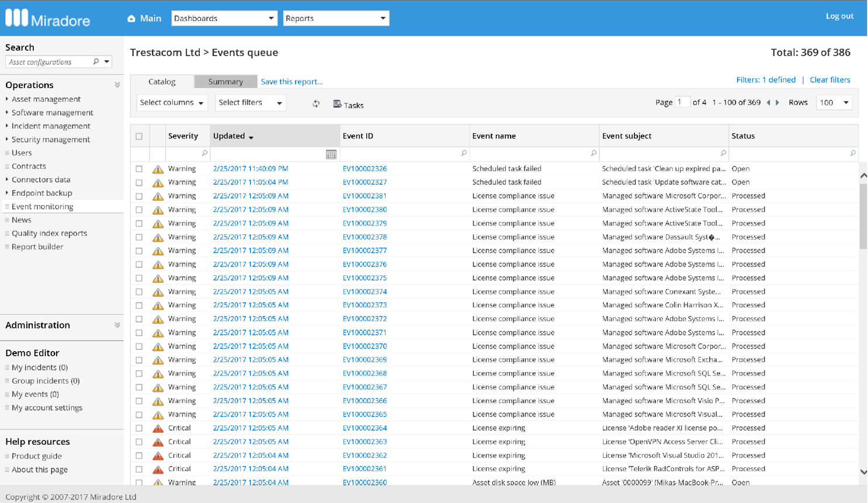
Task: Click the scroll up arrow of table
Action: click(x=863, y=175)
